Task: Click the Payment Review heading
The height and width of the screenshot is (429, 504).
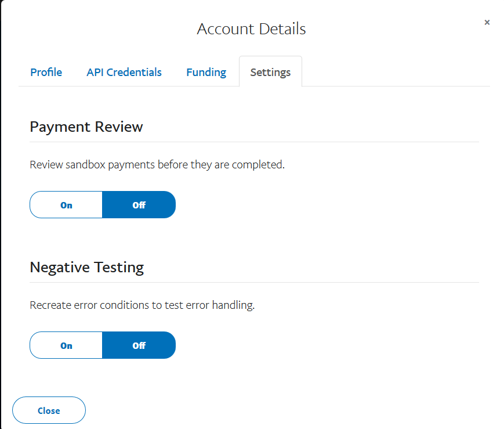Action: click(86, 127)
